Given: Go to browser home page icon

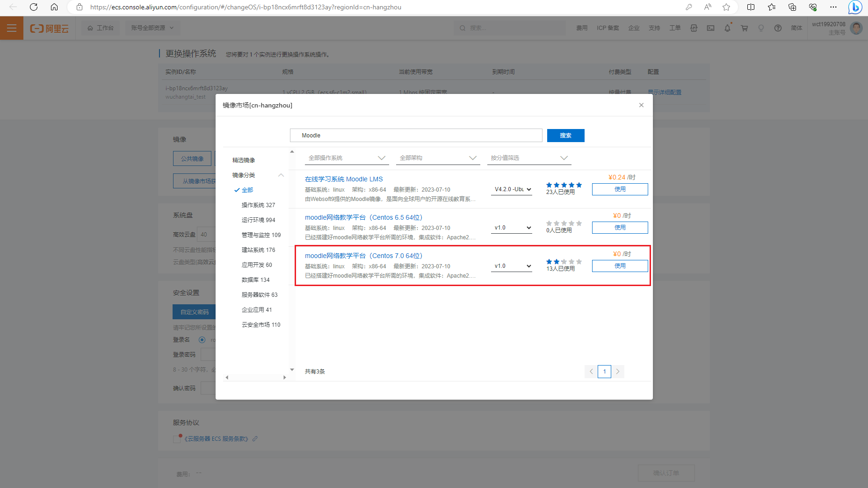Looking at the screenshot, I should pos(54,7).
